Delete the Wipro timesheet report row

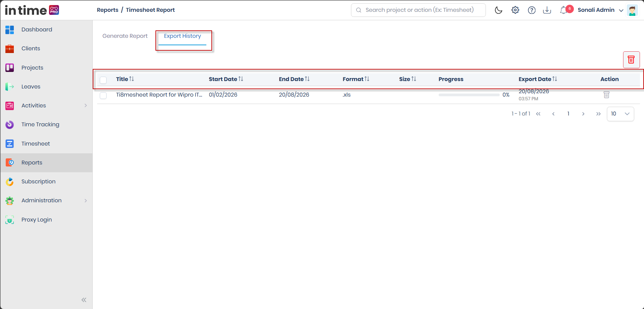tap(606, 95)
